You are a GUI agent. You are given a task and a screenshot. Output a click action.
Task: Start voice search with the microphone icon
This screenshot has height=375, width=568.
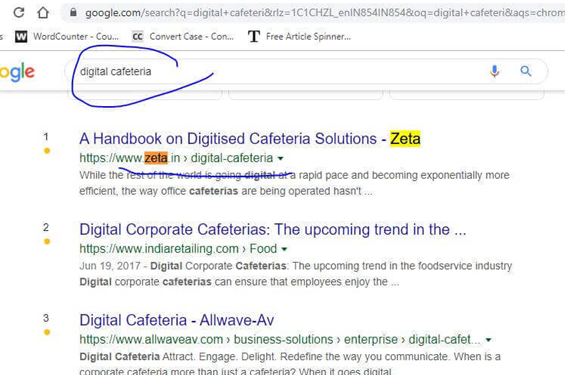(494, 71)
